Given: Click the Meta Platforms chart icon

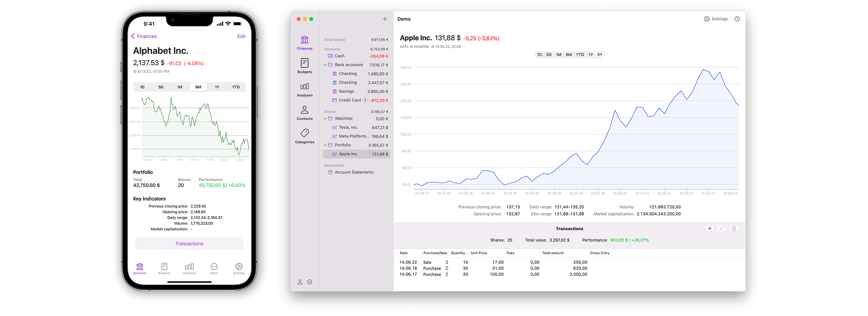Looking at the screenshot, I should [334, 136].
